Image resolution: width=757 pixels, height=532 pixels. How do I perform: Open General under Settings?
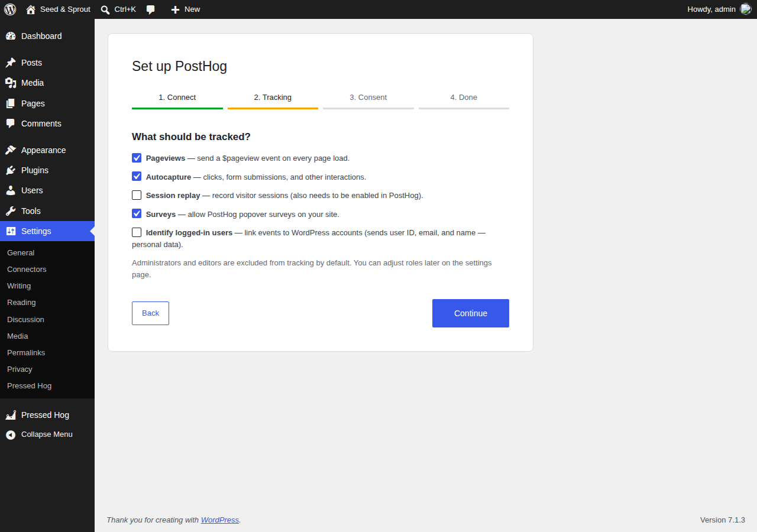pos(21,252)
